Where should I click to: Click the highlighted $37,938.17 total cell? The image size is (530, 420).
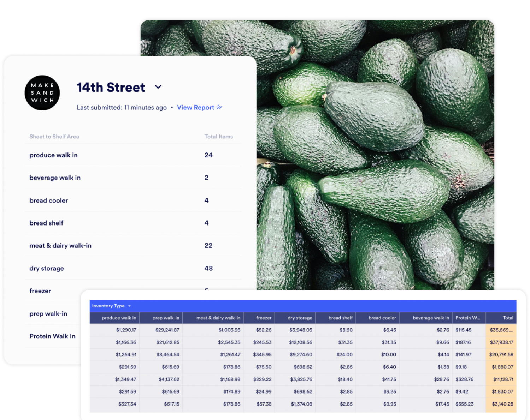[x=501, y=342]
